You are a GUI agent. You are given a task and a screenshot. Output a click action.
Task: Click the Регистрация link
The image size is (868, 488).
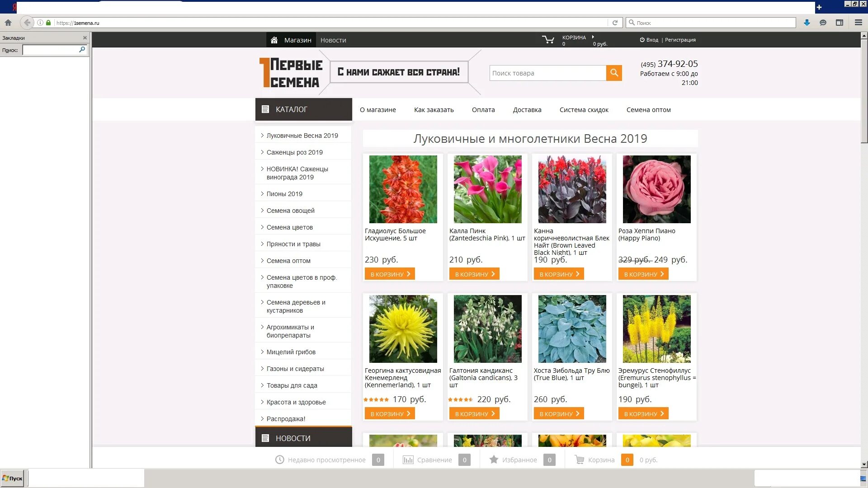tap(680, 40)
